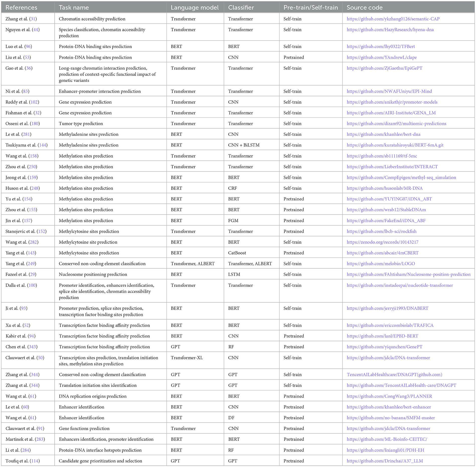The image size is (476, 467).
Task: Follow the wrab12/StableDNAm link
Action: [x=386, y=210]
